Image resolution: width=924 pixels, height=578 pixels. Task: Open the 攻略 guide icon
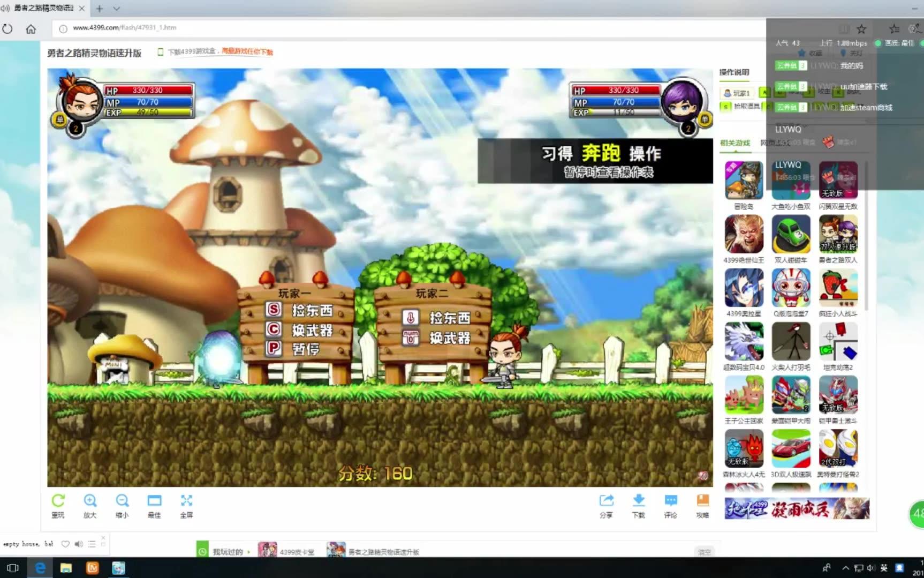click(702, 501)
